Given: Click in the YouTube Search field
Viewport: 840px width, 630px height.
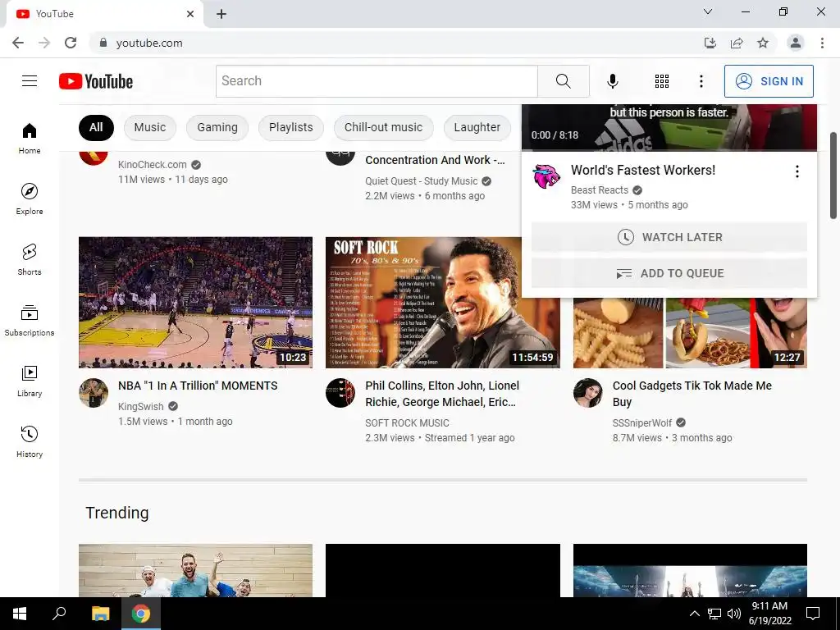Looking at the screenshot, I should coord(377,81).
